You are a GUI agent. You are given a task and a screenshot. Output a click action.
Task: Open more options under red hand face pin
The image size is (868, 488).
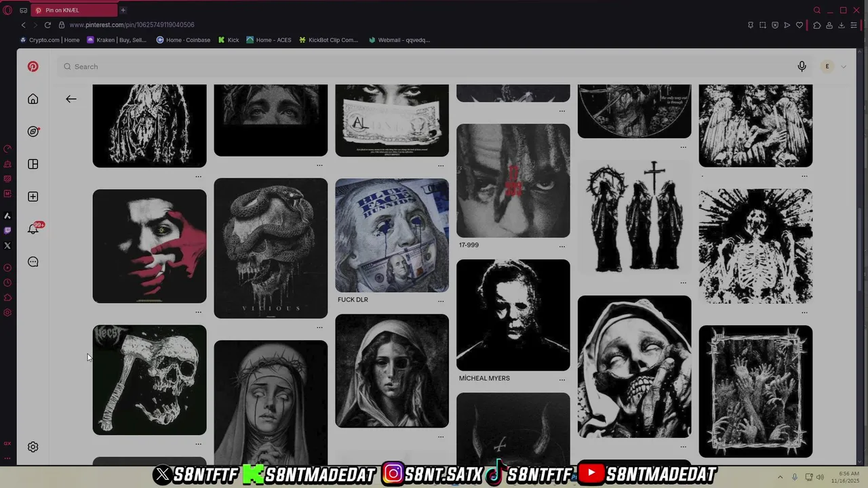coord(198,312)
